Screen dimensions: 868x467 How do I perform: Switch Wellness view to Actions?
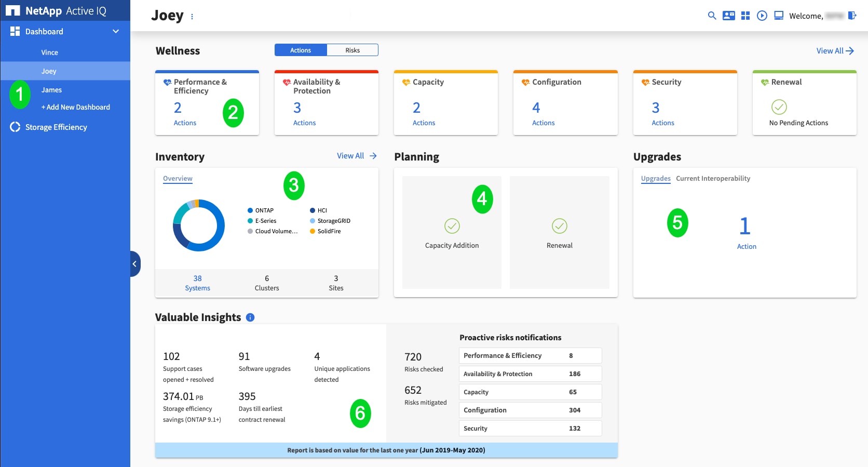301,50
